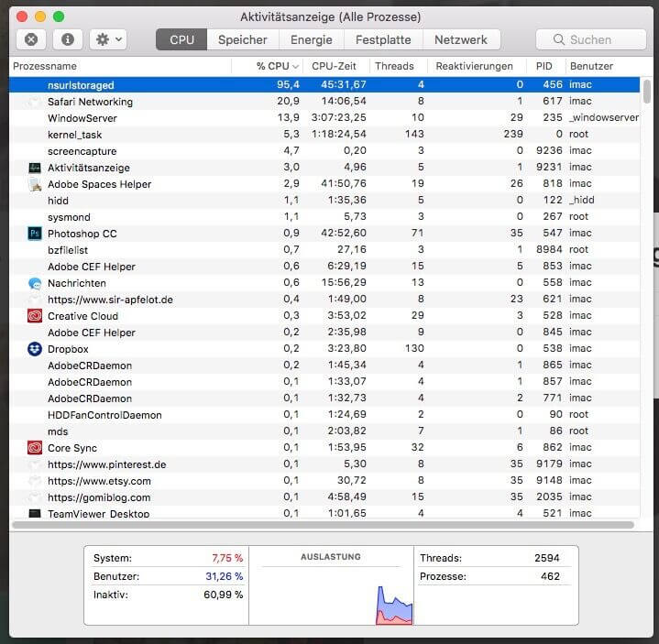The height and width of the screenshot is (644, 659).
Task: Click the Benutzer 31,26 % value
Action: (224, 576)
